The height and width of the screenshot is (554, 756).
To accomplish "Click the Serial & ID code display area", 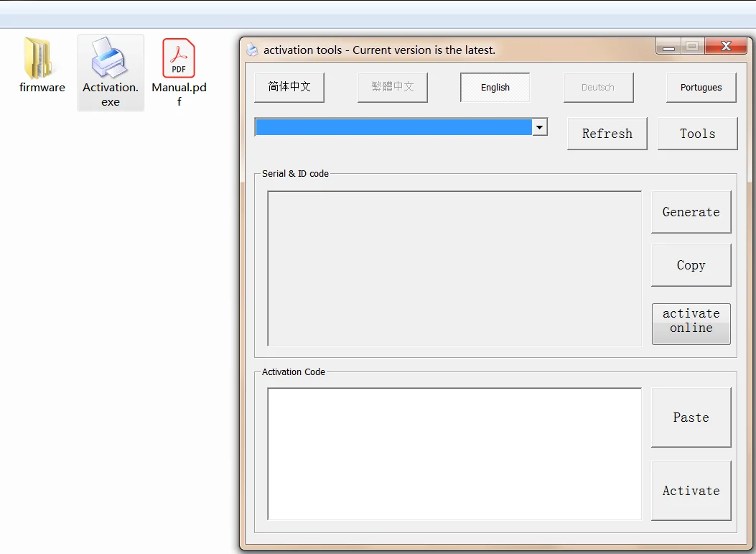I will click(x=454, y=269).
